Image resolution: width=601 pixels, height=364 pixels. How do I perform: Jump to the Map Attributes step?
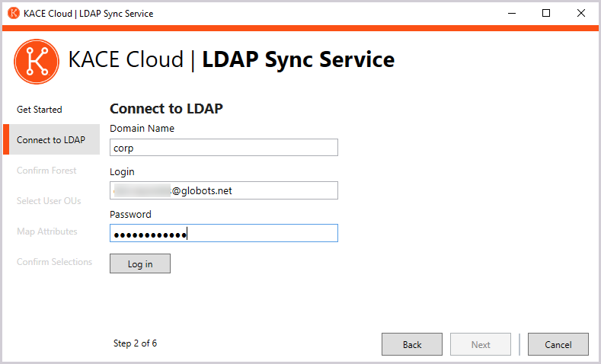click(x=47, y=231)
